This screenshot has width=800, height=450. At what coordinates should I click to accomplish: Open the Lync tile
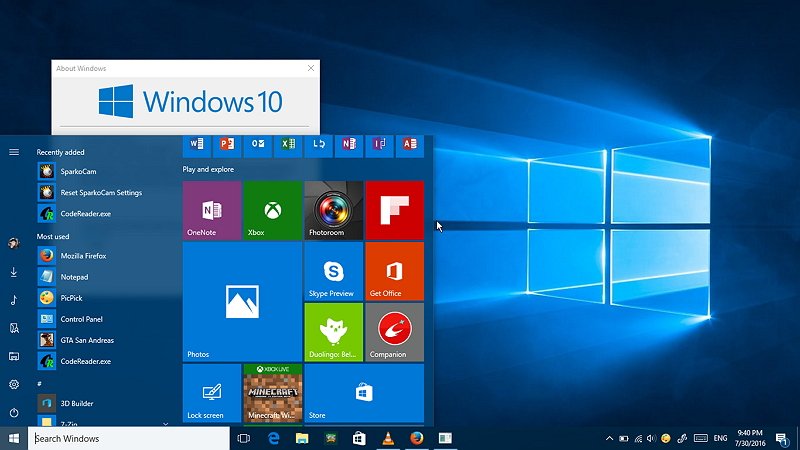pos(318,146)
